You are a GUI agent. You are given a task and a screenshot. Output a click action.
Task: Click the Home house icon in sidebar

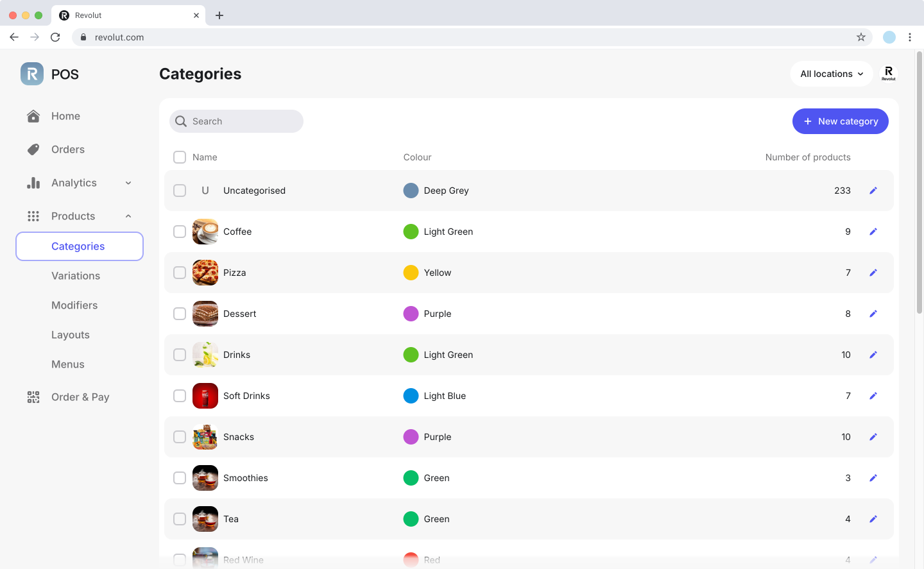tap(33, 116)
